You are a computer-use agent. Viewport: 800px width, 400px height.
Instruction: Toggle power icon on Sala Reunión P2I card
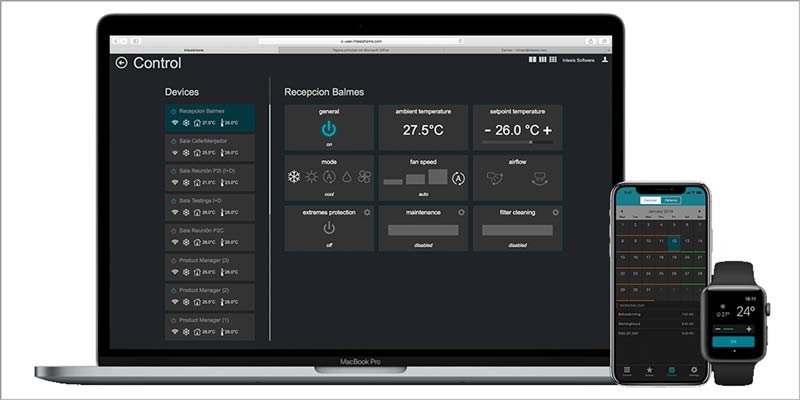[173, 171]
